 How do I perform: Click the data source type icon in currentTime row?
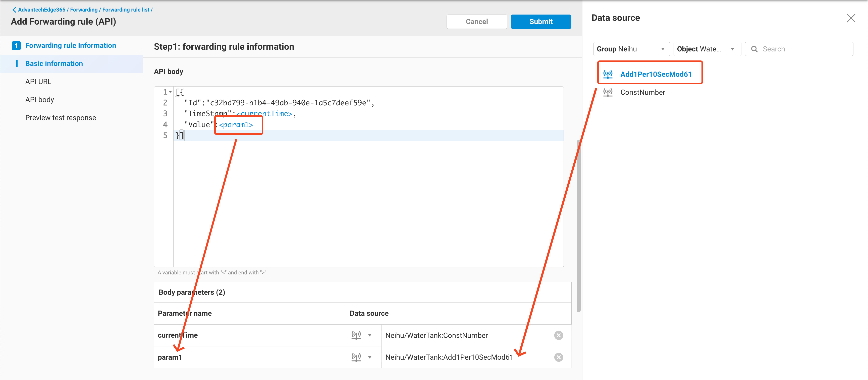pos(356,335)
